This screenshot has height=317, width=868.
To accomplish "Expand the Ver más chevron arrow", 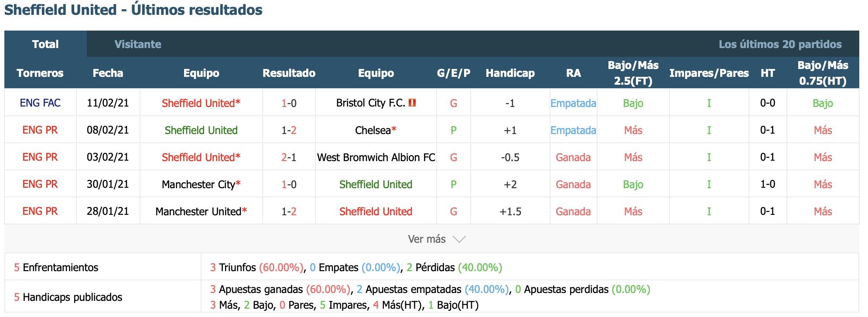I will (459, 239).
